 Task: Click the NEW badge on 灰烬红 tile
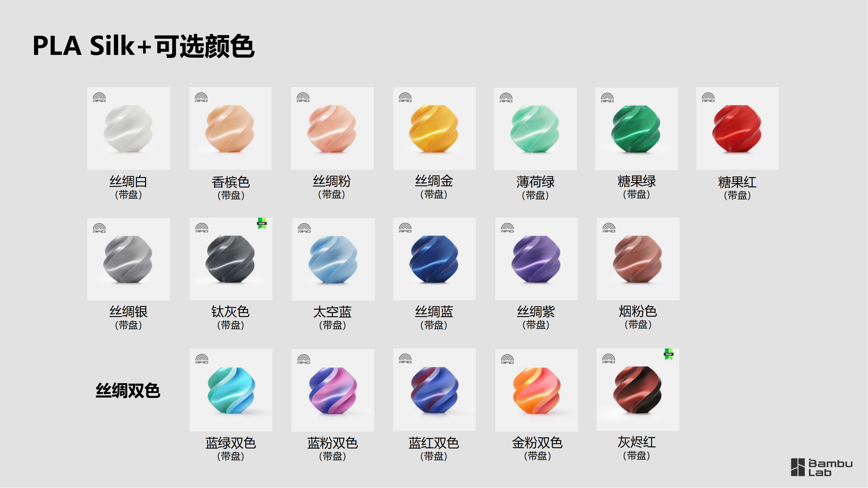(668, 354)
